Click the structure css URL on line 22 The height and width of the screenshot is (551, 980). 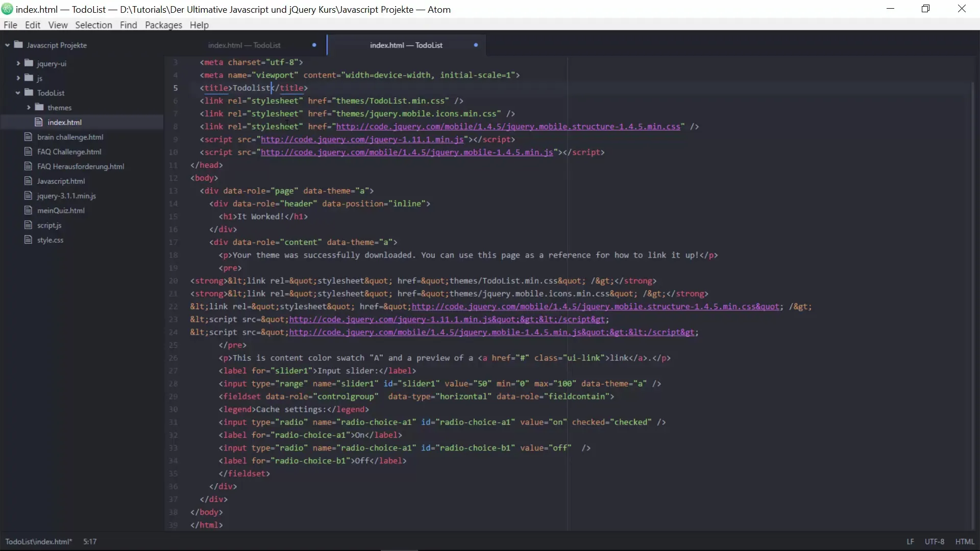click(596, 307)
